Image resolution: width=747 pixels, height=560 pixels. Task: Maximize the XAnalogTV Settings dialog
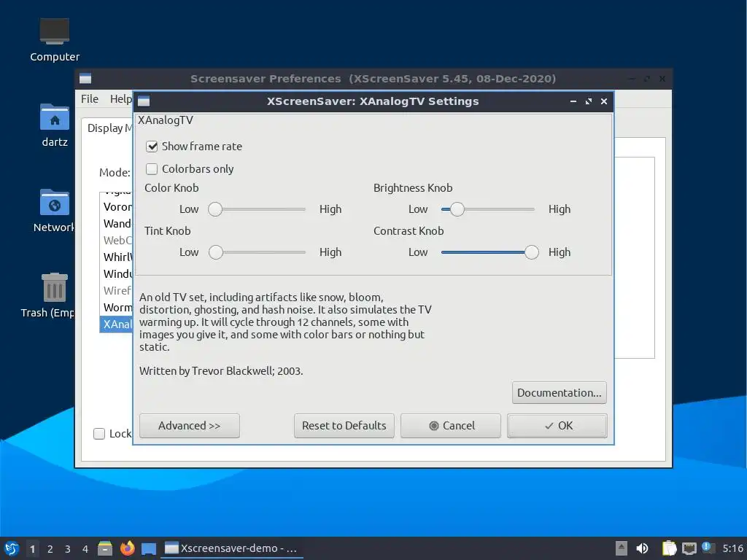(589, 101)
